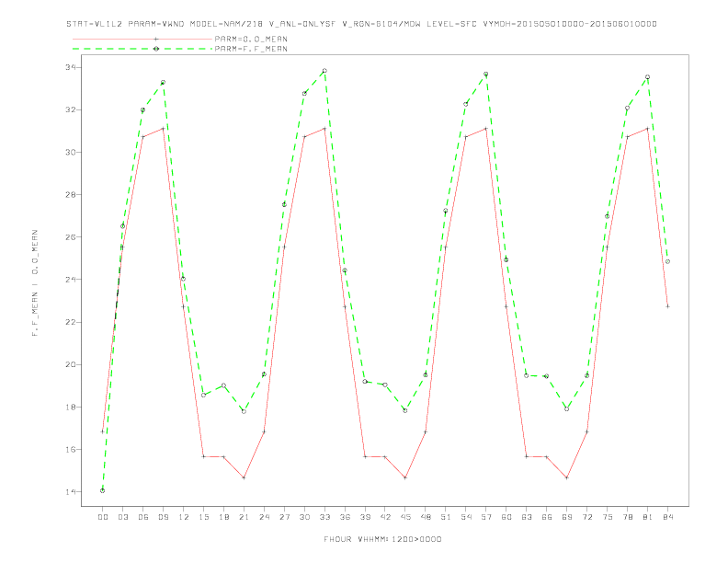Select the red plus data point at FHOUR 00
Viewport: 728px width, 563px height.
pyautogui.click(x=103, y=431)
